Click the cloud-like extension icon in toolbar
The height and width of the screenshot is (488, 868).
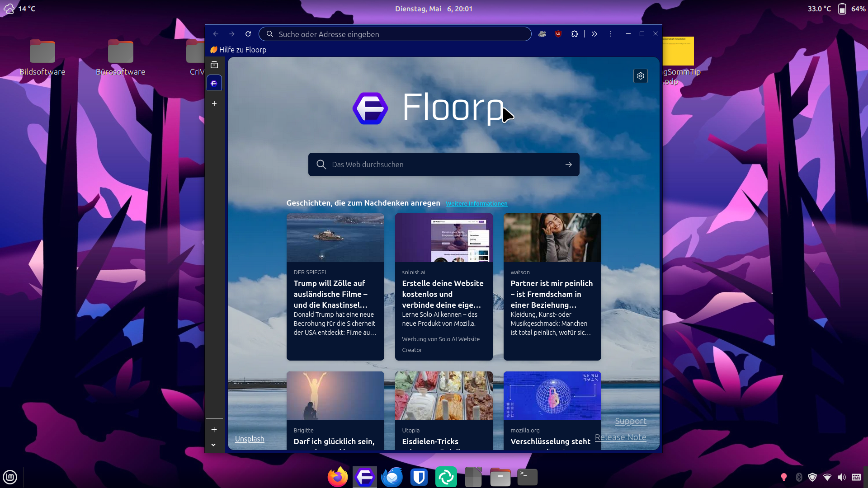[542, 34]
